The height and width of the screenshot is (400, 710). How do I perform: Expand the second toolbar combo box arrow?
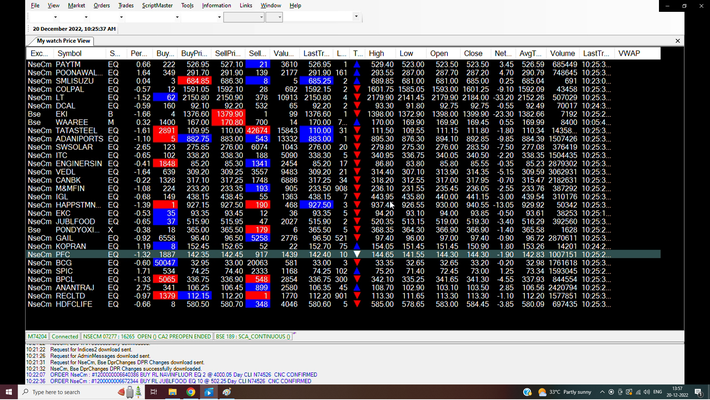coord(86,17)
